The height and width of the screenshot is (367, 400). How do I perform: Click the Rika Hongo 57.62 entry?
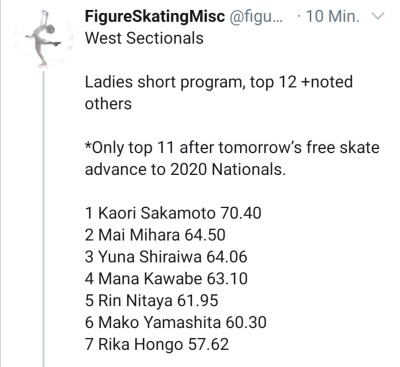click(x=157, y=344)
